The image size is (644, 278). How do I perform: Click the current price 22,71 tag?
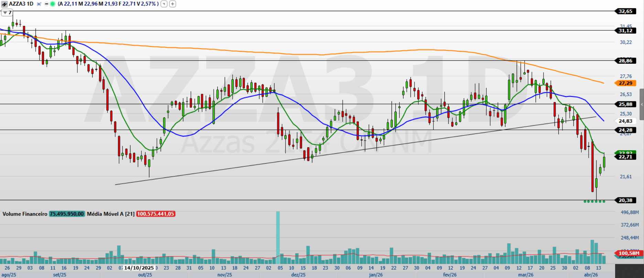[625, 157]
